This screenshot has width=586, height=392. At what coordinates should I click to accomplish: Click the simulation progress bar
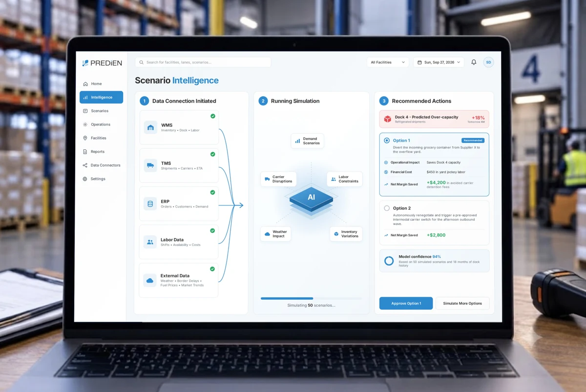[x=311, y=298]
